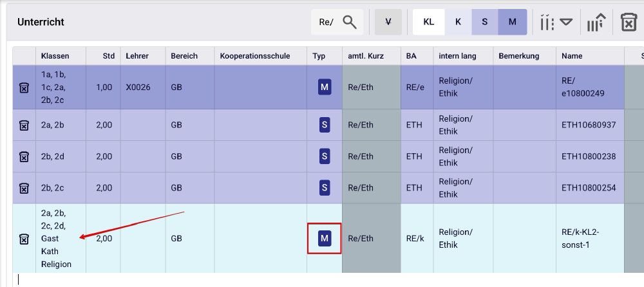
Task: Toggle the S filter button
Action: coord(485,22)
